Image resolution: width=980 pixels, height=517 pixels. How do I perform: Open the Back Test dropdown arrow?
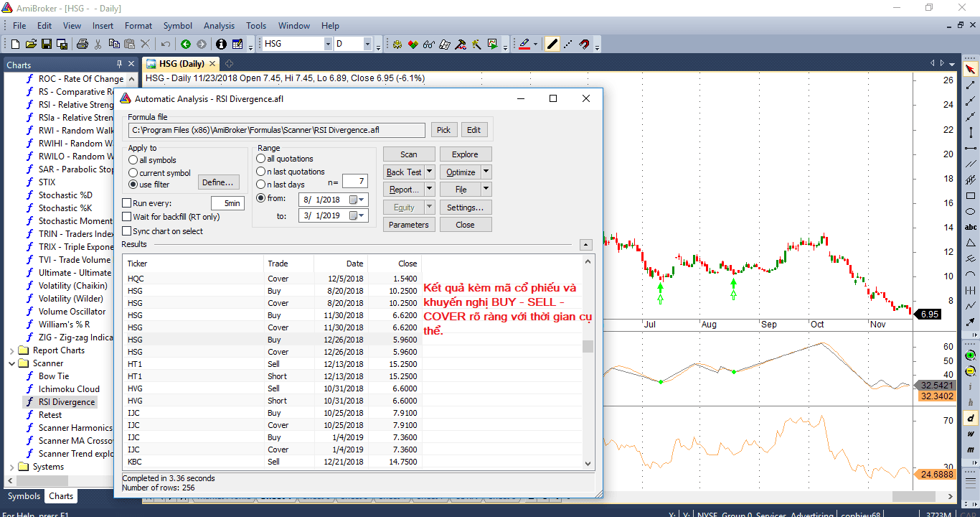(430, 172)
